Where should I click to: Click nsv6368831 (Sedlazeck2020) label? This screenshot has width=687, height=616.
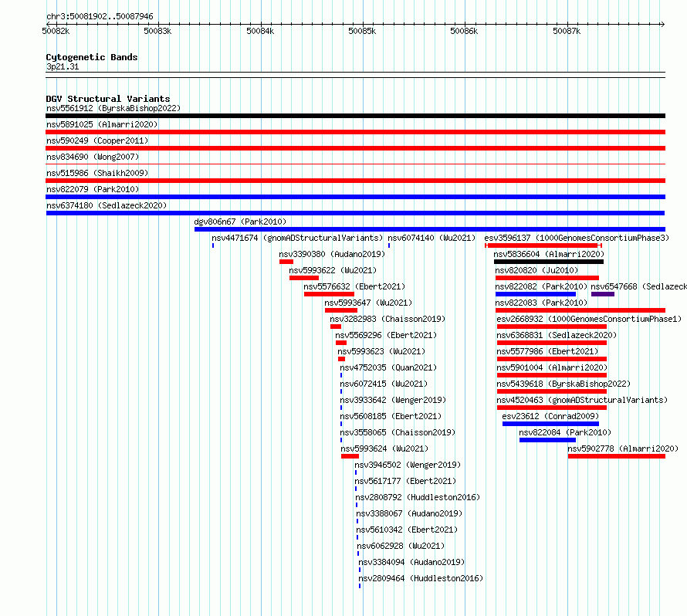pyautogui.click(x=557, y=335)
